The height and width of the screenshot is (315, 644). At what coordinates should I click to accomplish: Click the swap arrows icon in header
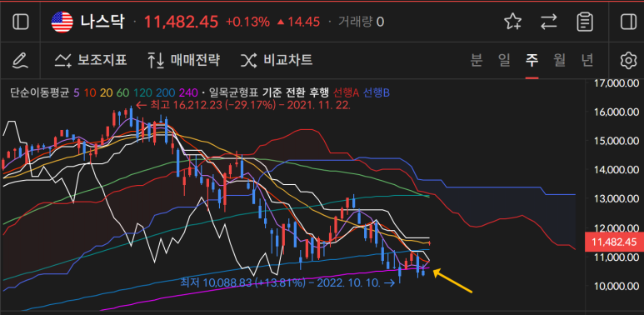[x=549, y=22]
